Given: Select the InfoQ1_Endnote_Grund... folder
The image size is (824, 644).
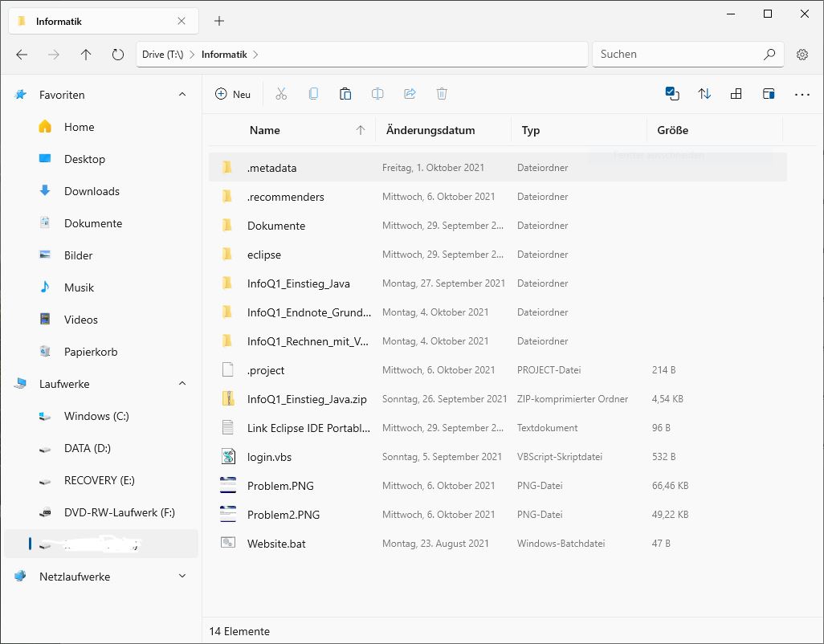Looking at the screenshot, I should point(498,312).
